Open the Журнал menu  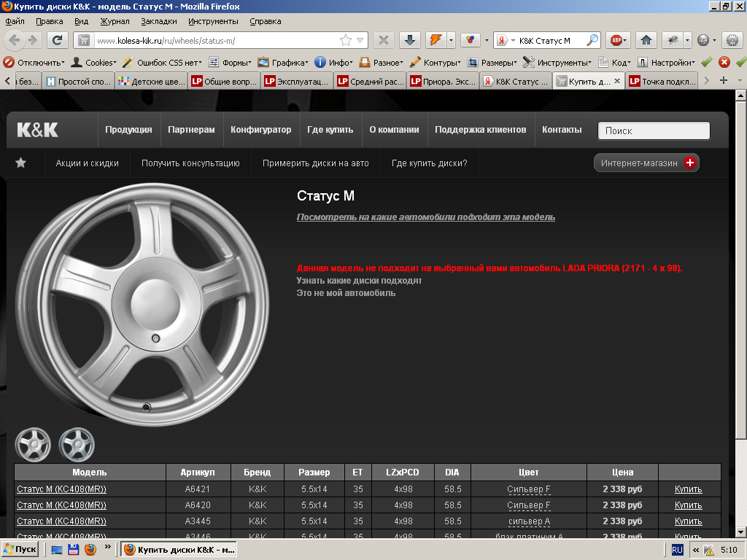pyautogui.click(x=115, y=21)
